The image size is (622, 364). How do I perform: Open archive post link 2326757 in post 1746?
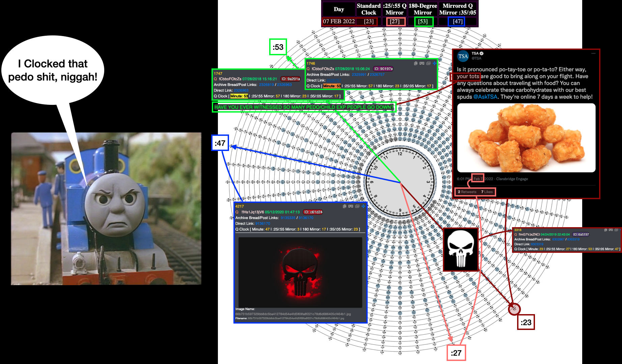tap(377, 74)
